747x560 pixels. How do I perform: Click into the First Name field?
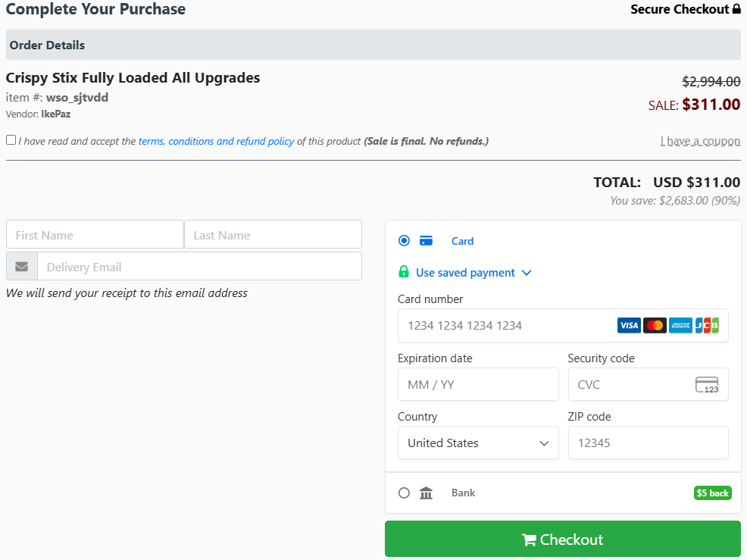[95, 235]
